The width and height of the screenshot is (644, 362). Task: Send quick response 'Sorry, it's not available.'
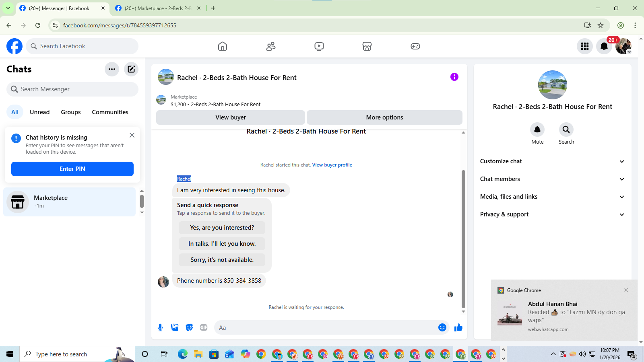(x=222, y=260)
